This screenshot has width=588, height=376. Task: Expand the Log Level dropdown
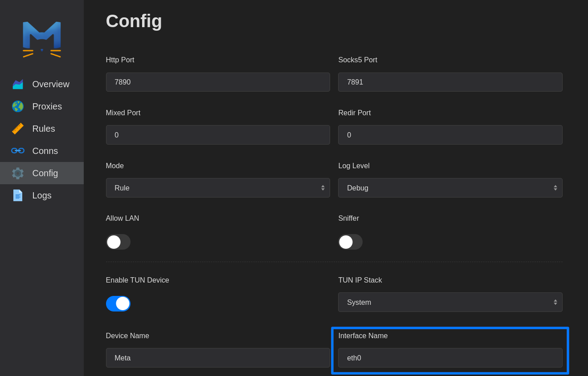click(x=450, y=188)
